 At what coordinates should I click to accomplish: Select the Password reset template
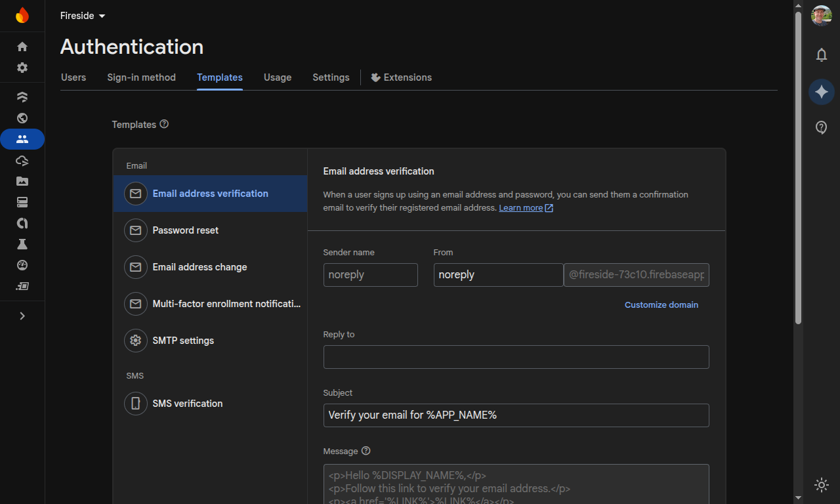(x=186, y=230)
